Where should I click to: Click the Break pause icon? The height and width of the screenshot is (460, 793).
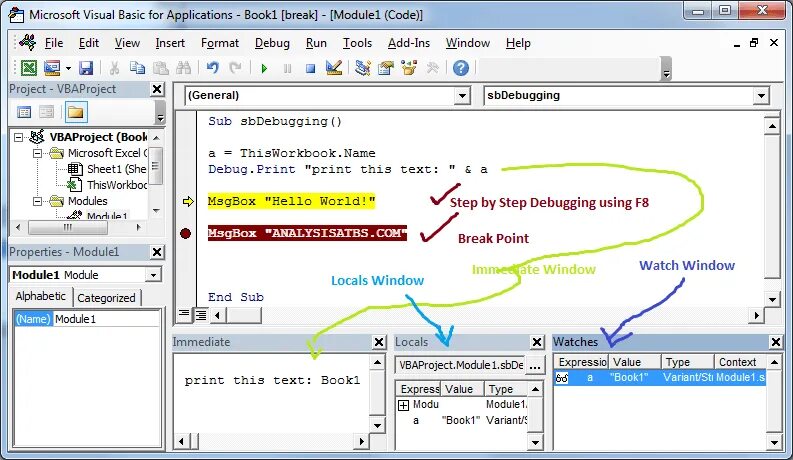pyautogui.click(x=287, y=68)
